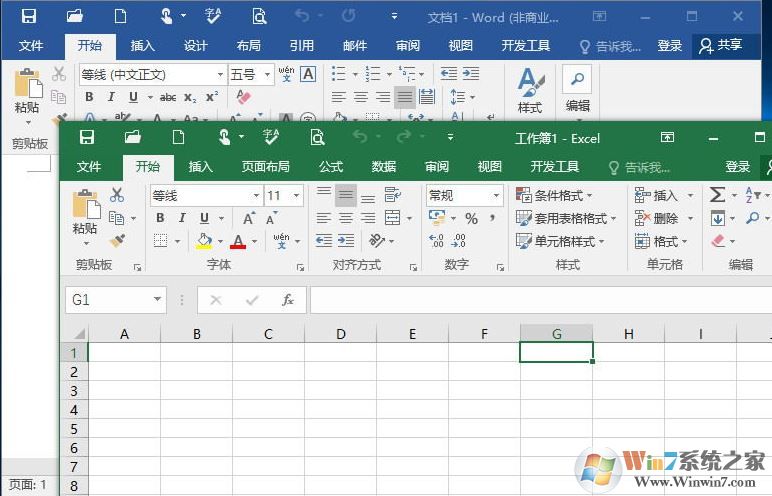Click Open folder icon in Excel title bar
Screen dimensions: 772x496
(132, 137)
